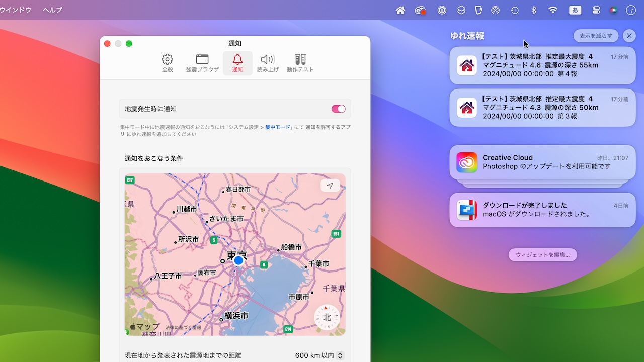This screenshot has width=644, height=362.
Task: Open the 動作テスト tab
Action: 300,63
